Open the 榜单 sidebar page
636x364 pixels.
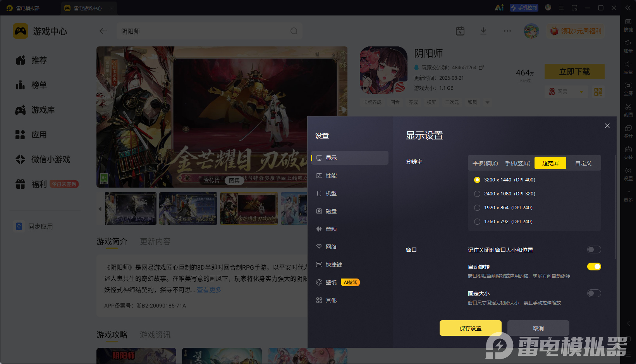click(31, 85)
